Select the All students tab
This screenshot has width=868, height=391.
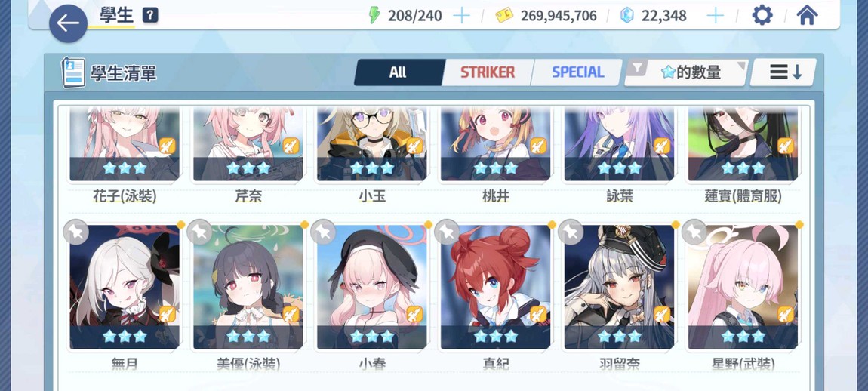[398, 72]
